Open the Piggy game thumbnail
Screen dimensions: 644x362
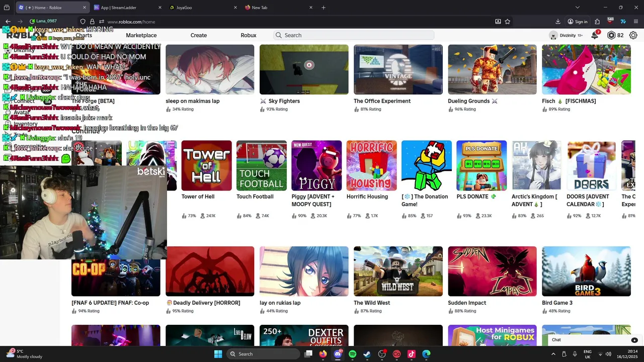(316, 165)
